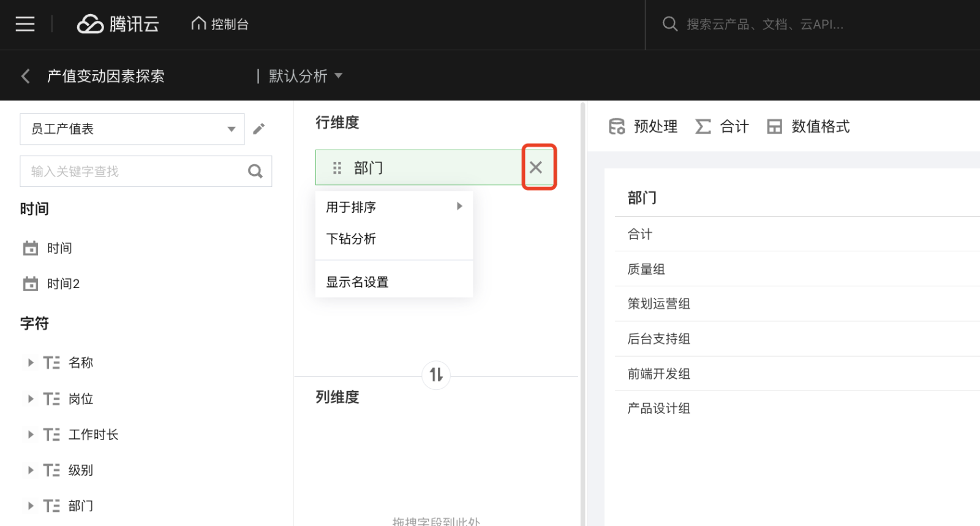Expand the 岗位 field
The image size is (980, 526).
31,398
